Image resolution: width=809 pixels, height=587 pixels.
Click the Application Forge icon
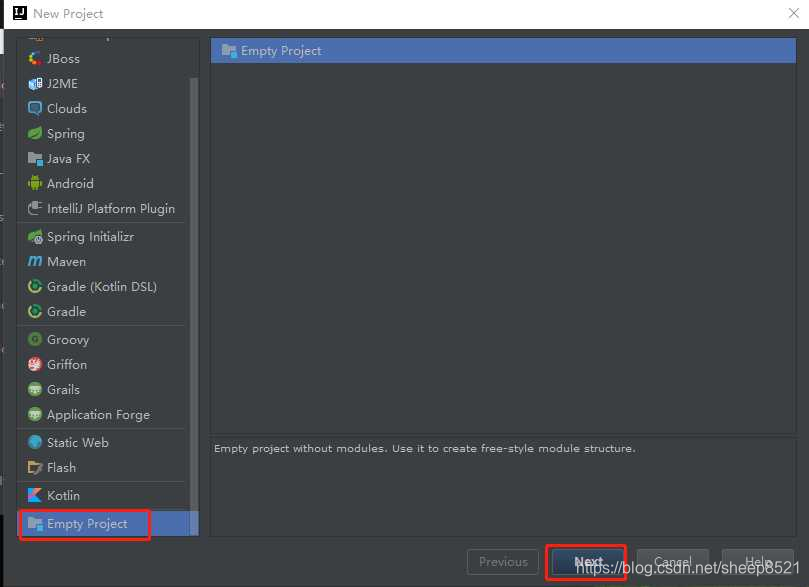point(35,414)
